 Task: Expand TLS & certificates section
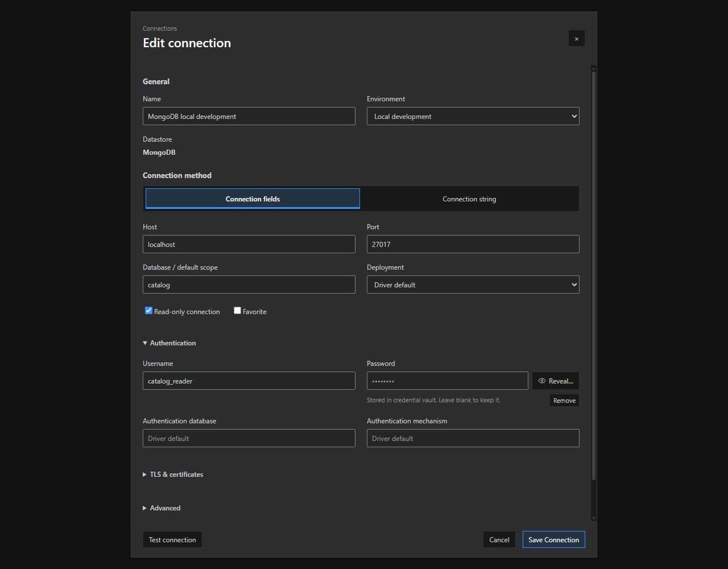pos(173,475)
